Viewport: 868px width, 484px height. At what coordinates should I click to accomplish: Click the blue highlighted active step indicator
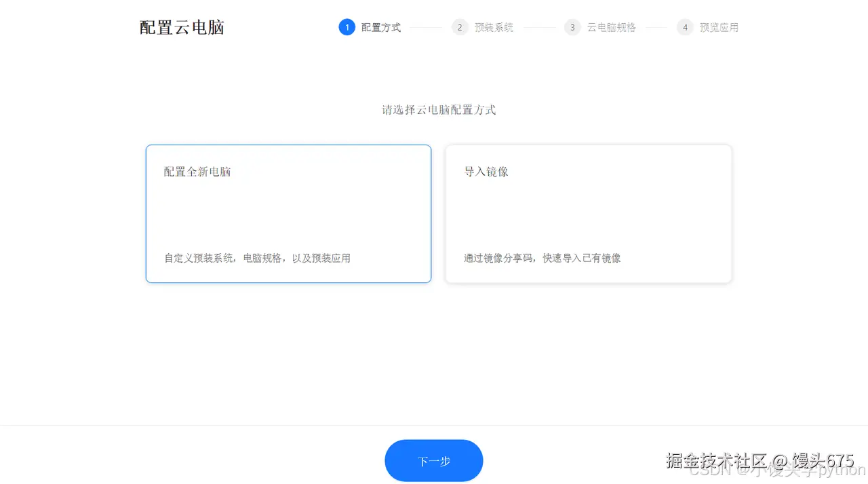coord(347,27)
